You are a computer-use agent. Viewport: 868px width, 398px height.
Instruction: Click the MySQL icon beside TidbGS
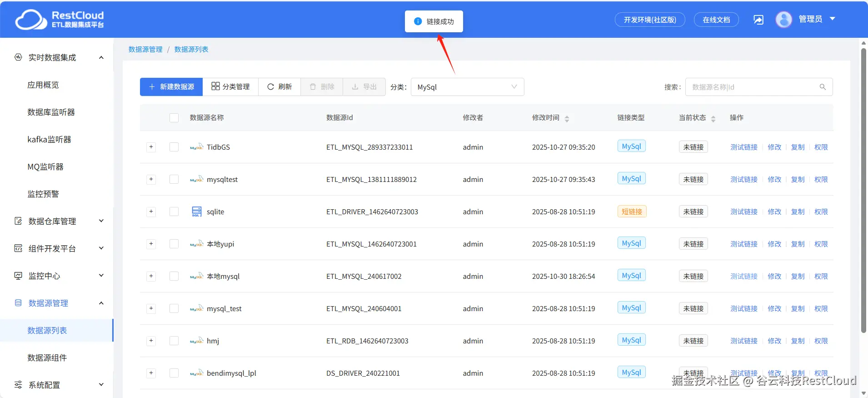[x=196, y=147]
